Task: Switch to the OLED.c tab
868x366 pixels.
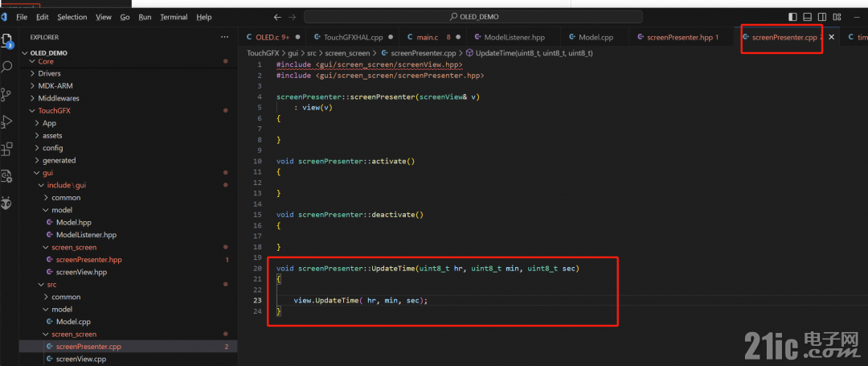Action: click(x=273, y=37)
